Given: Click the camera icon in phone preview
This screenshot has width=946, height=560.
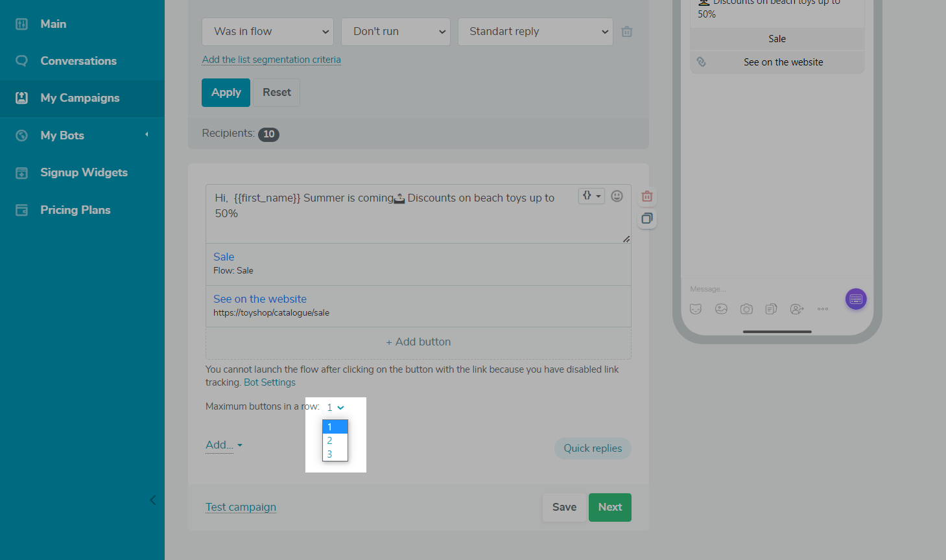Looking at the screenshot, I should point(746,309).
